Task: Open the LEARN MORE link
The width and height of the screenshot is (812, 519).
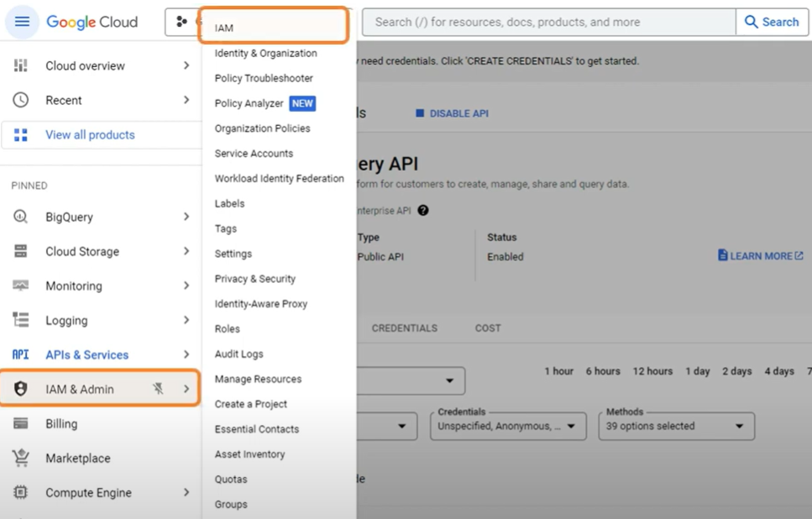Action: point(760,255)
